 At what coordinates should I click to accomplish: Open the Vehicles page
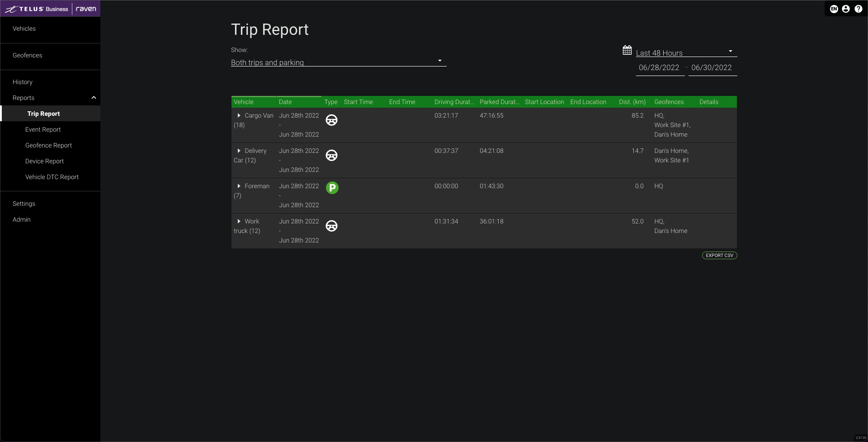coord(24,29)
